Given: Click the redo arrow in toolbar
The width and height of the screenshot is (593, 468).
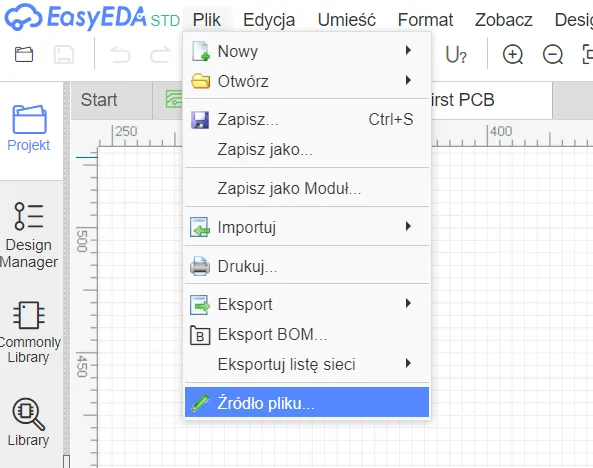Looking at the screenshot, I should [160, 55].
